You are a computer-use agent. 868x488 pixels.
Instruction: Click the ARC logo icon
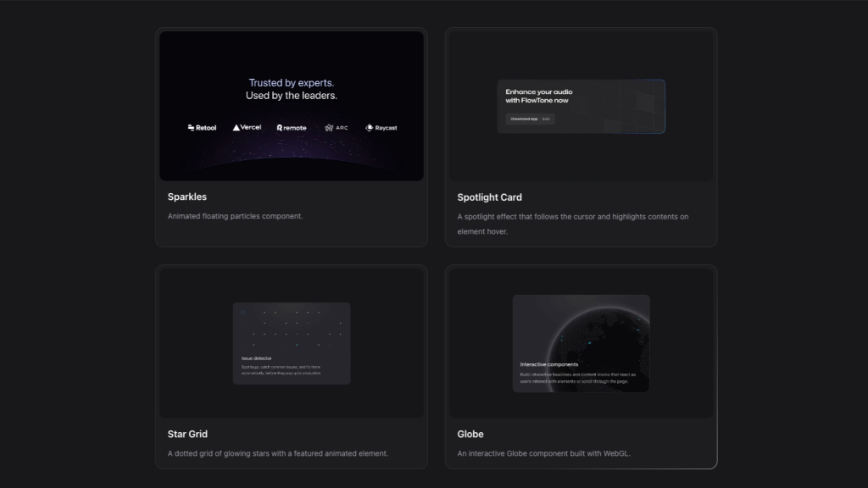tap(328, 127)
